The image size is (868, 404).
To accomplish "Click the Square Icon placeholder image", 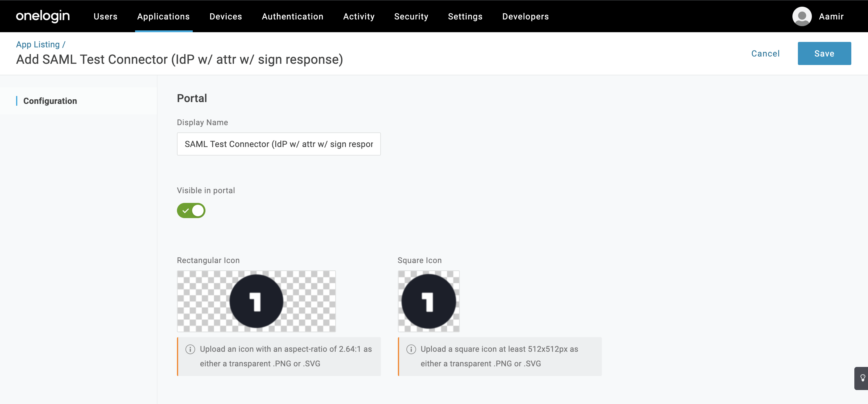I will (x=428, y=301).
